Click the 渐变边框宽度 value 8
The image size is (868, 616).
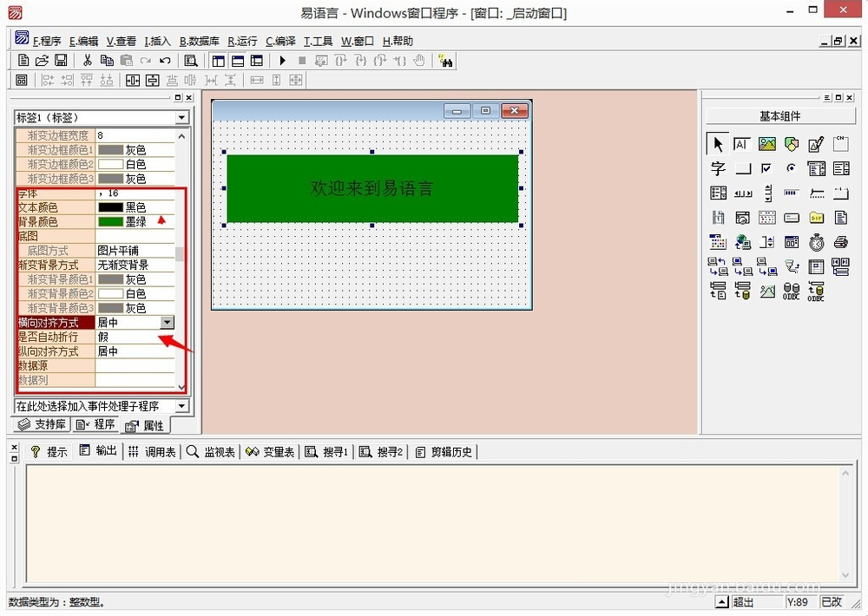point(135,135)
